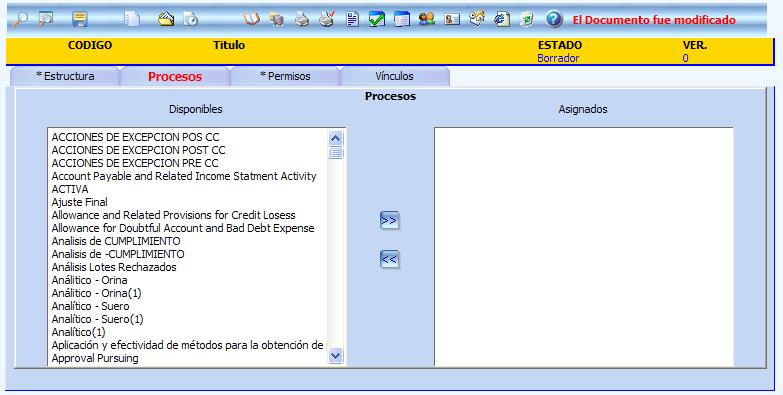The image size is (783, 395).
Task: Click the VER. header label
Action: point(695,45)
